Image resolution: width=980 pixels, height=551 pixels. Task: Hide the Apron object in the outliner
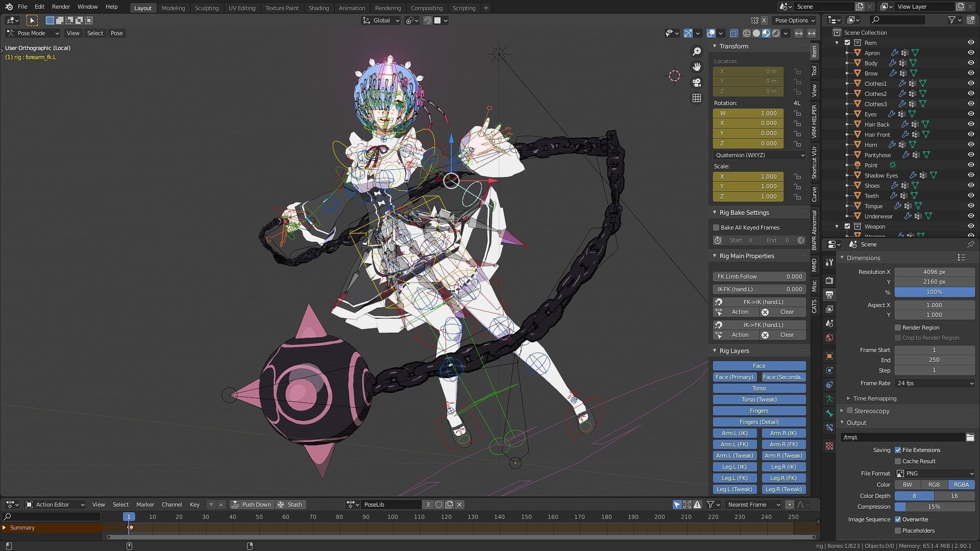pyautogui.click(x=971, y=53)
